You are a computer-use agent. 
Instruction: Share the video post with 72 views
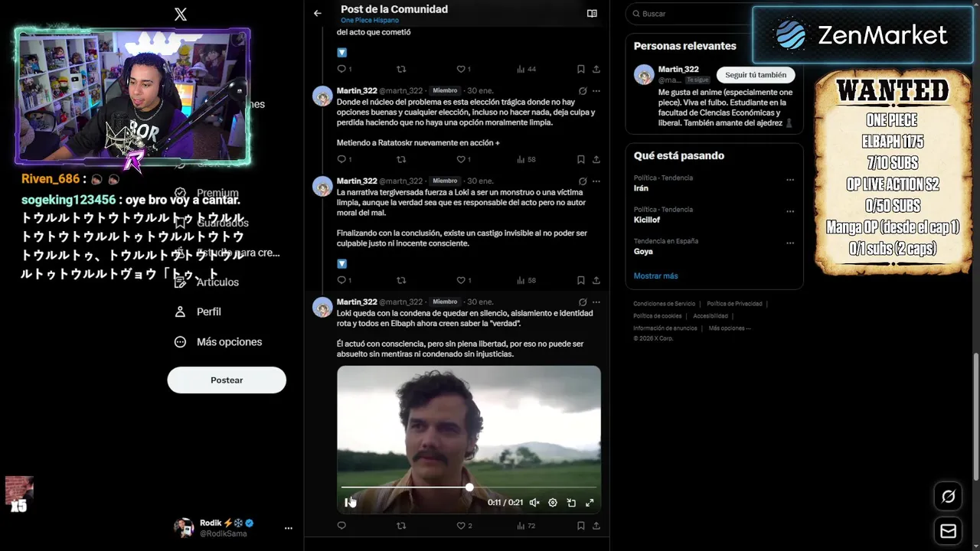point(596,526)
